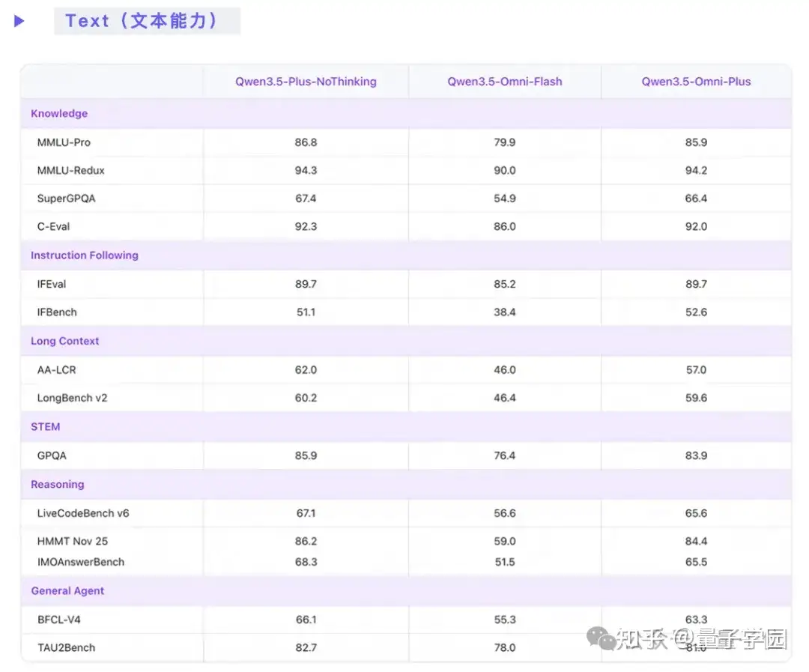
Task: Click the Long Context section header
Action: pyautogui.click(x=65, y=341)
